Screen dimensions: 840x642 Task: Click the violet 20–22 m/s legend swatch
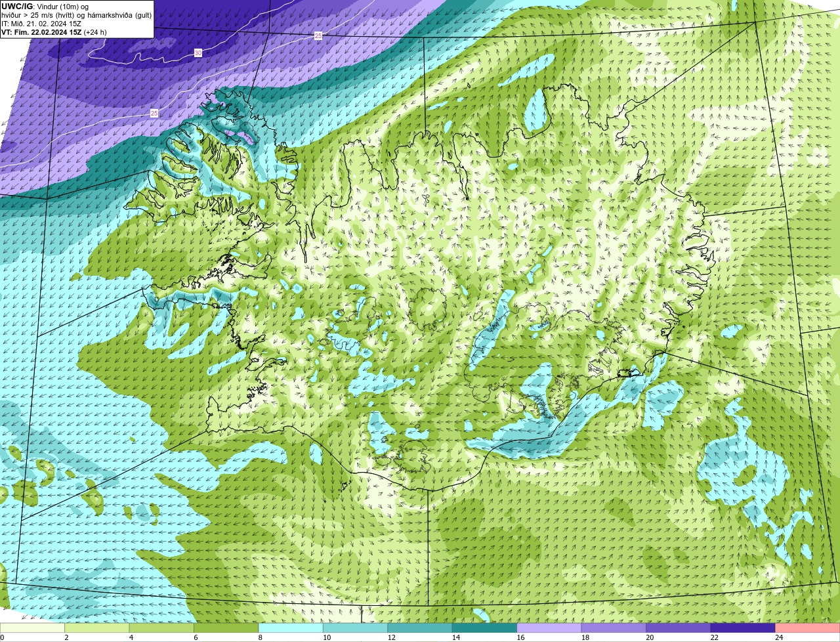pos(679,628)
